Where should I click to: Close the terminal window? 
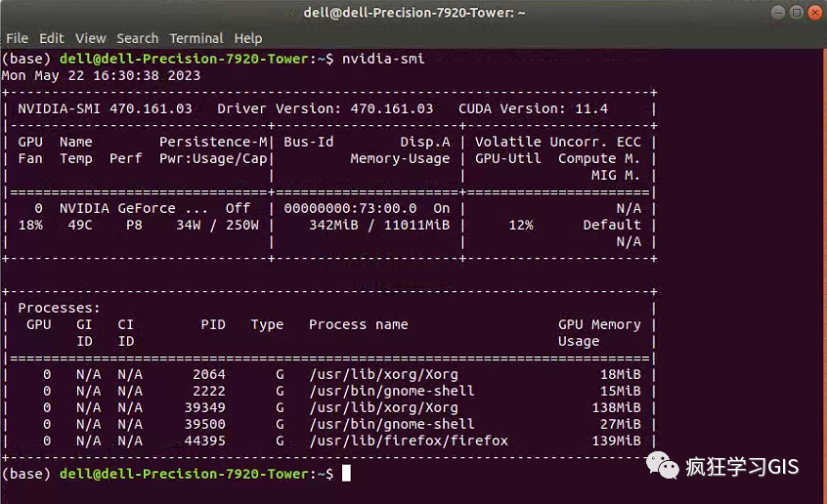pos(815,12)
